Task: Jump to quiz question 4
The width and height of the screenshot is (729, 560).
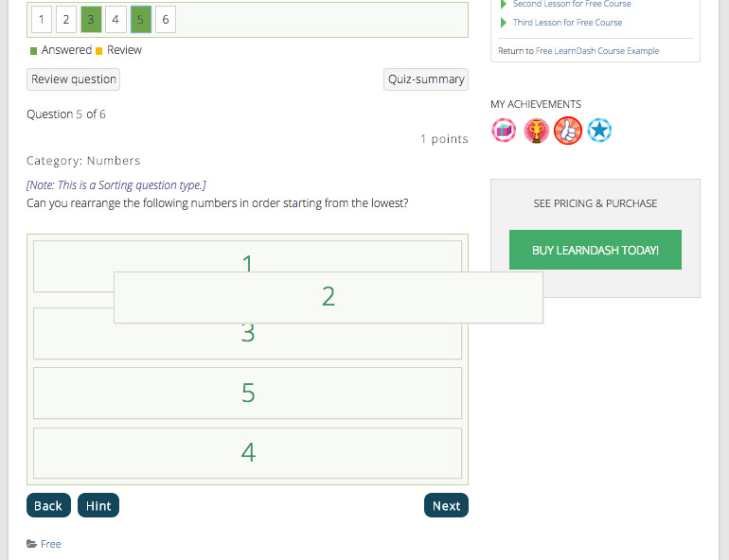Action: (116, 19)
